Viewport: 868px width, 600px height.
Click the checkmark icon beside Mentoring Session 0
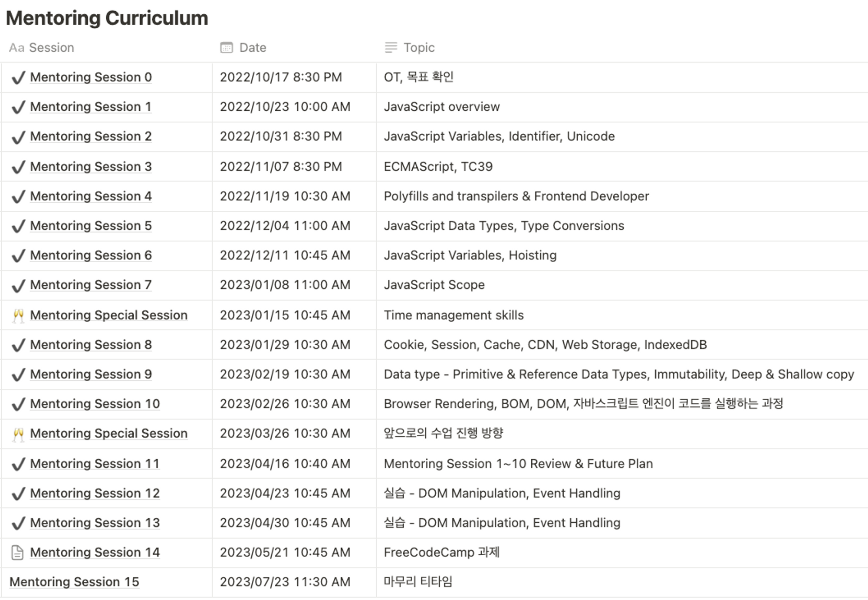point(18,78)
